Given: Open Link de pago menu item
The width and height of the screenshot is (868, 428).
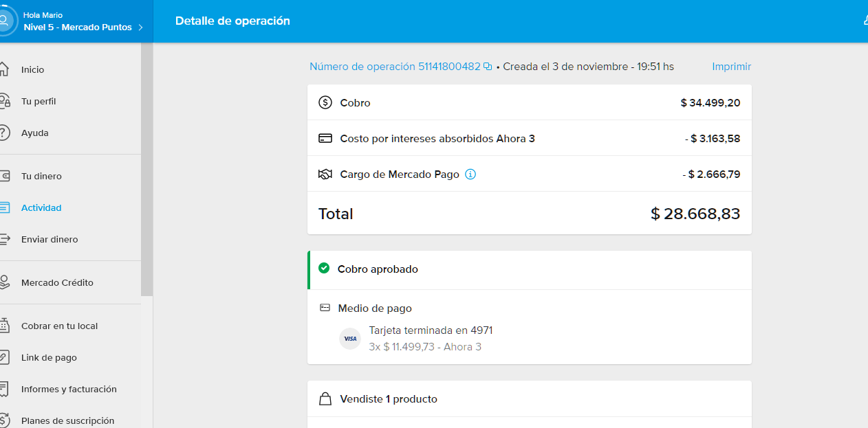Looking at the screenshot, I should point(49,357).
